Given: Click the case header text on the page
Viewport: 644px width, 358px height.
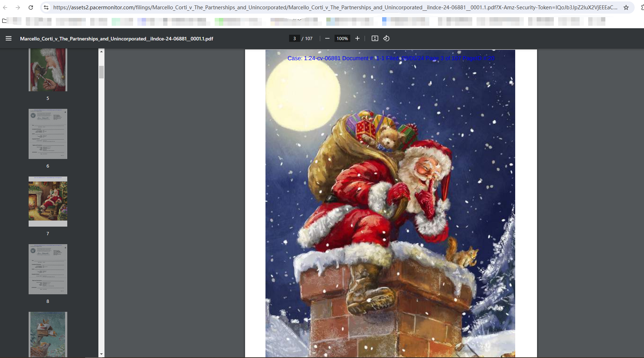Looking at the screenshot, I should [x=391, y=58].
